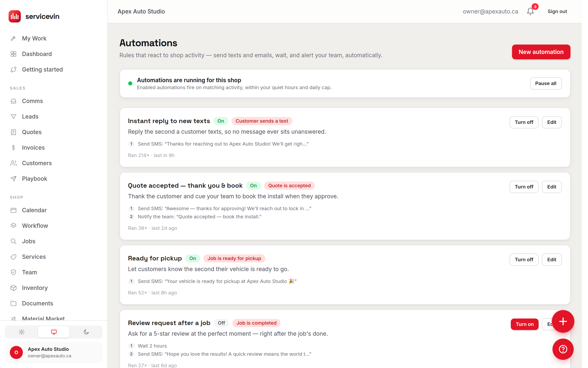The image size is (588, 368).
Task: Edit Quote accepted automation
Action: [x=551, y=187]
